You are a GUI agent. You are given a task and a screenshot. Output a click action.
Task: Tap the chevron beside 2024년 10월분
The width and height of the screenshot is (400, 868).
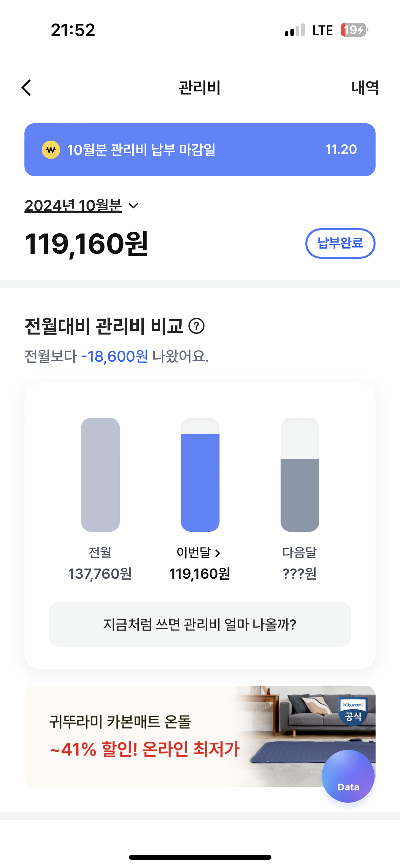pyautogui.click(x=134, y=206)
